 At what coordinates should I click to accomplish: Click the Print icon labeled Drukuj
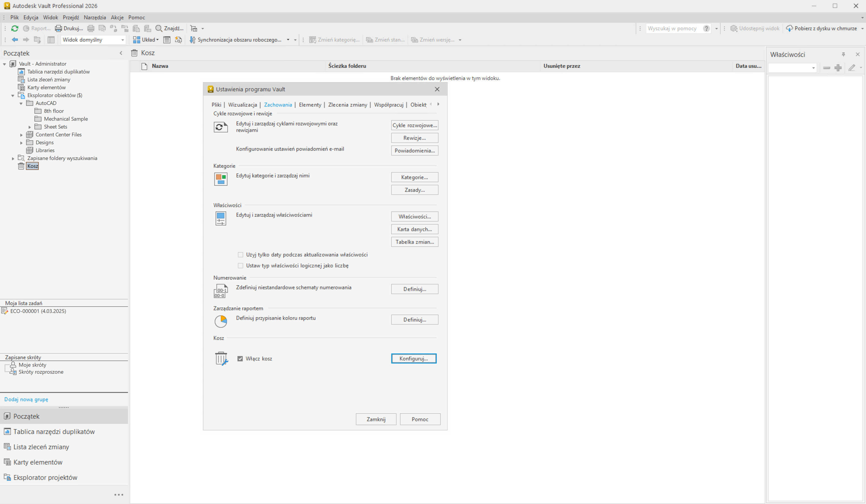58,28
